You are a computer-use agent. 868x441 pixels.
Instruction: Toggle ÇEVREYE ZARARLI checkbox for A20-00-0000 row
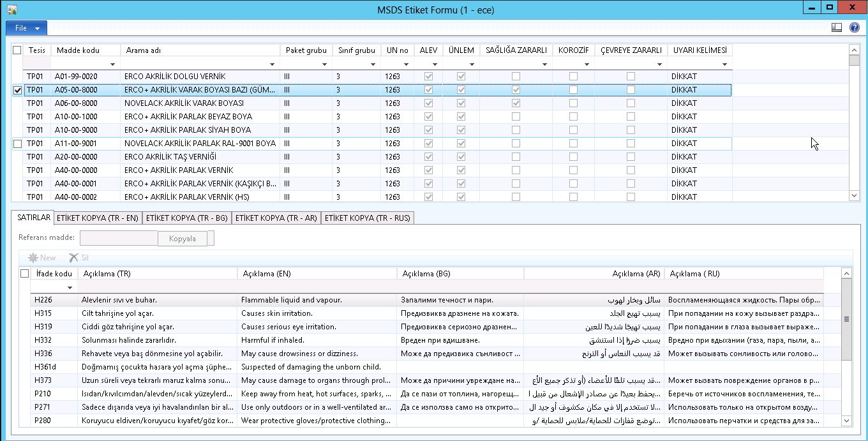click(x=631, y=157)
